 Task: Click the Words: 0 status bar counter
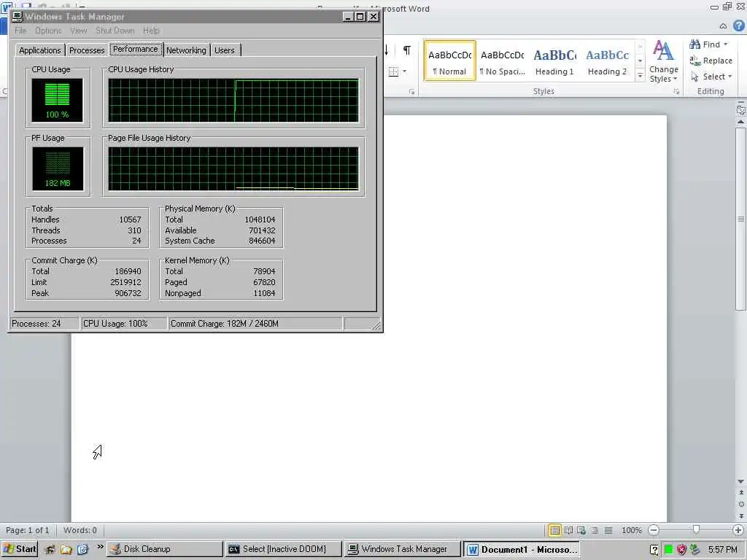pos(80,530)
